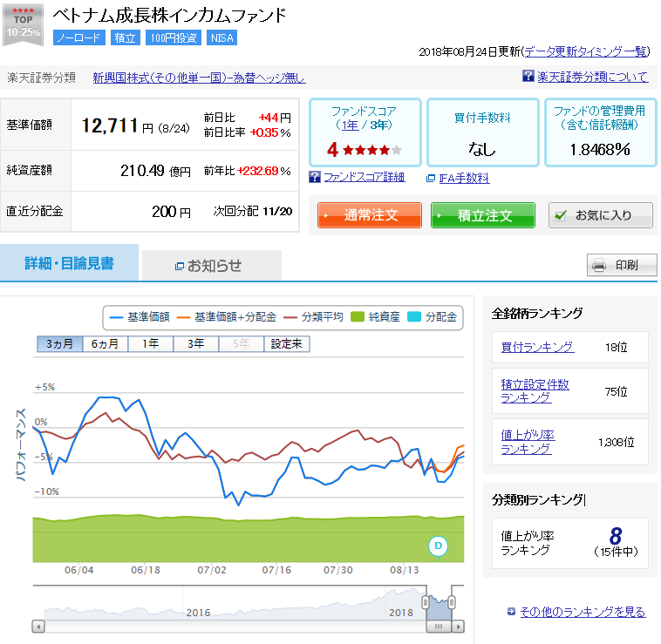This screenshot has height=644, width=661.
Task: Click the question mark icon beside ファンドスコア詳細
Action: point(315,177)
